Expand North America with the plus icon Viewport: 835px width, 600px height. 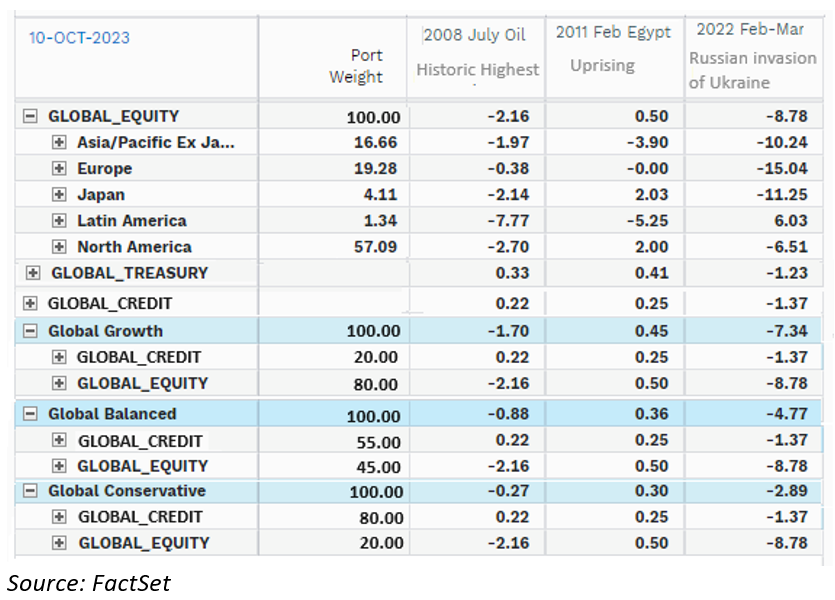point(58,246)
